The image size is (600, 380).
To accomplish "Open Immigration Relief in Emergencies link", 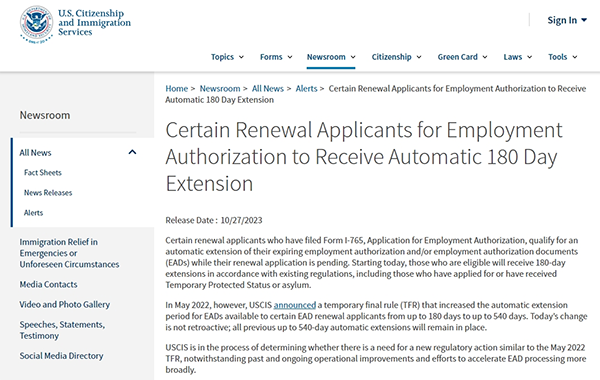I will pos(69,253).
